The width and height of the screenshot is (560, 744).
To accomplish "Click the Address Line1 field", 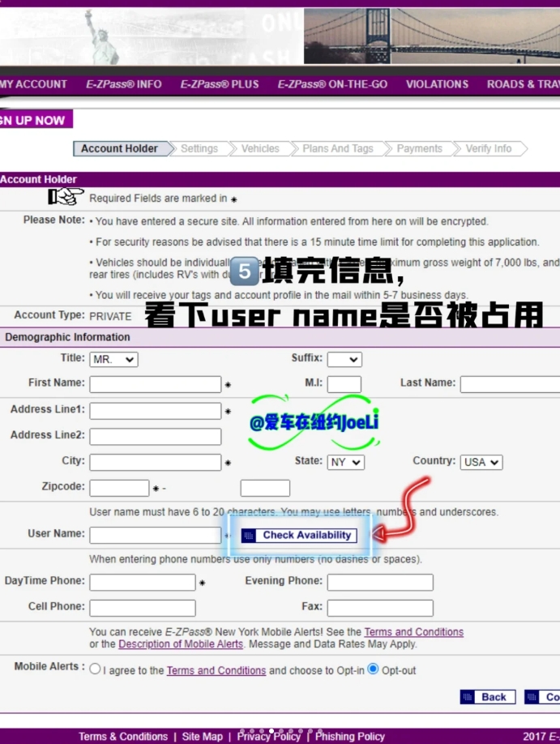I will [x=155, y=411].
